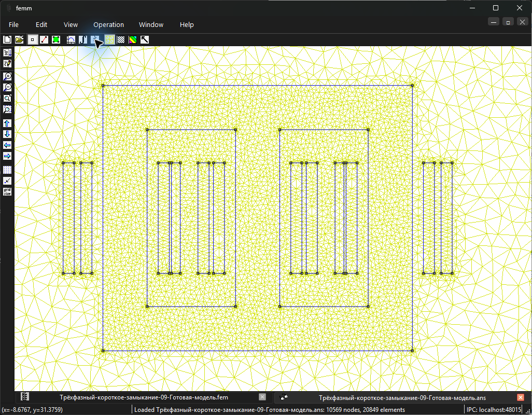Open the Edit menu

coord(41,25)
